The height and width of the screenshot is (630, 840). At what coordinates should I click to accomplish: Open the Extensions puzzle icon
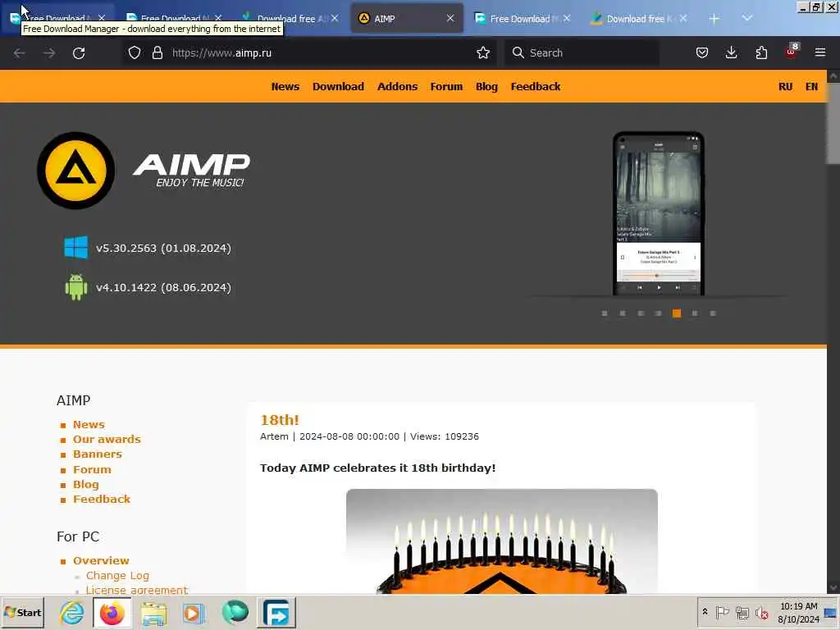761,52
